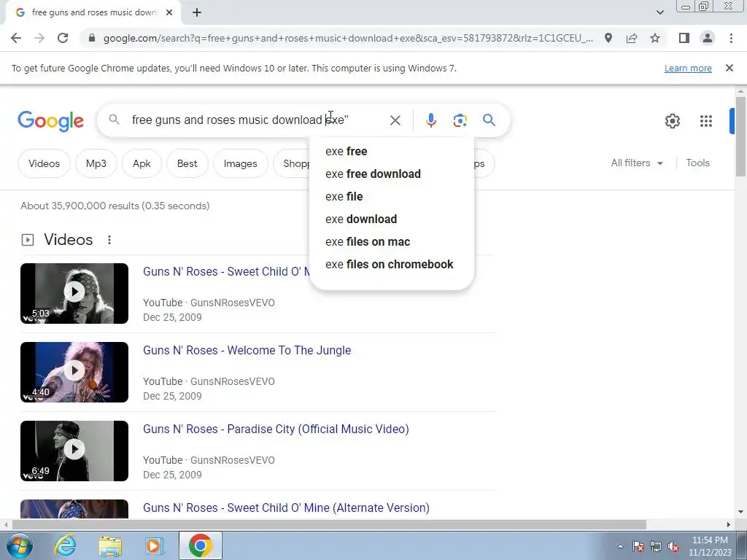Open Sweet Child O' Mine Alternate Version link
The image size is (747, 560).
pos(286,507)
